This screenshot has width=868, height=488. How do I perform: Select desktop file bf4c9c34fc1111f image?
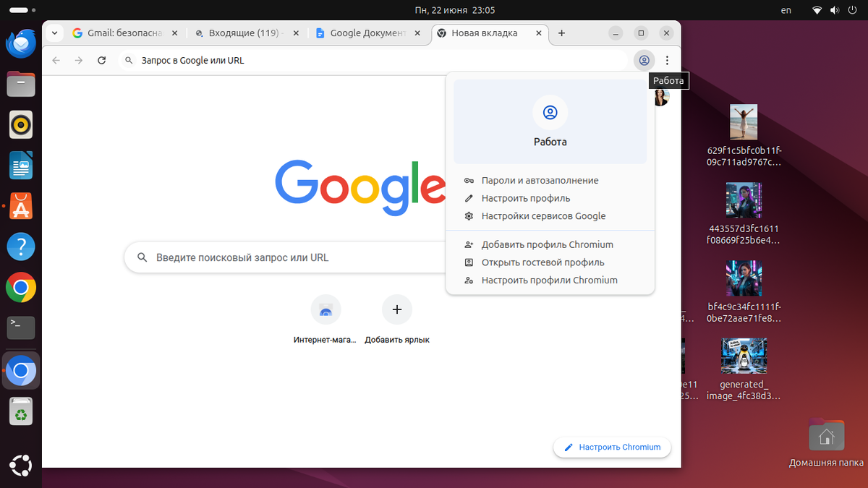pyautogui.click(x=744, y=291)
